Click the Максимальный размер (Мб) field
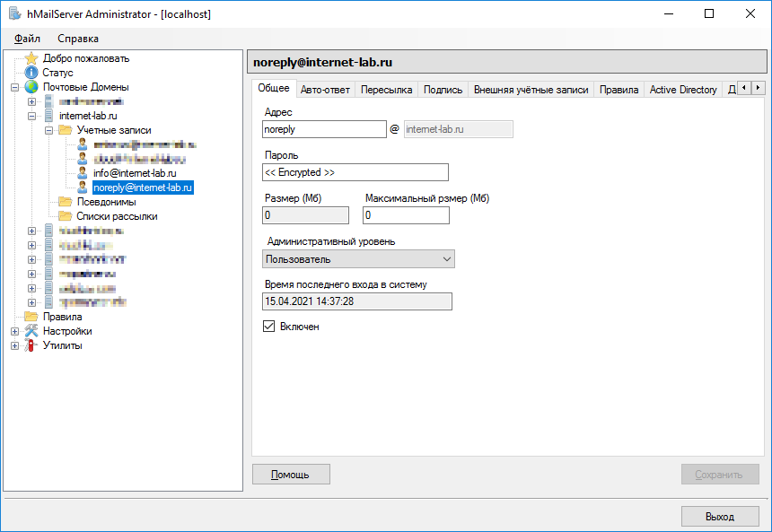The image size is (772, 532). [406, 215]
